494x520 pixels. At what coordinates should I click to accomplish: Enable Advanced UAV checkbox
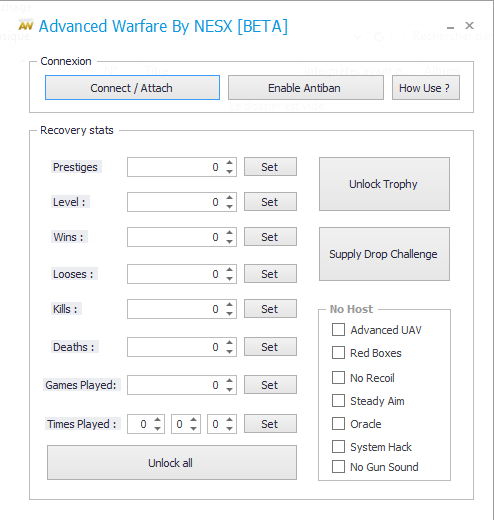[x=338, y=330]
